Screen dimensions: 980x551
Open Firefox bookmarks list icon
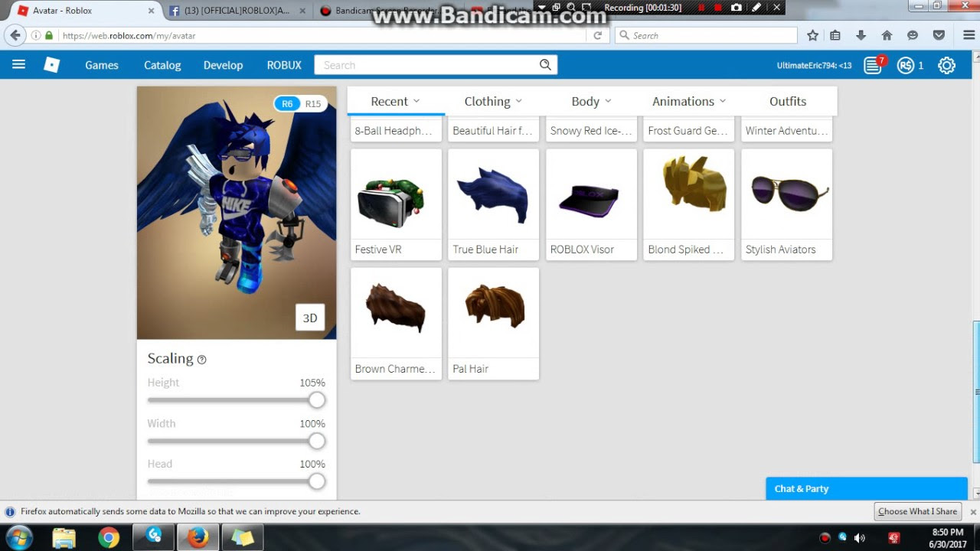point(835,35)
